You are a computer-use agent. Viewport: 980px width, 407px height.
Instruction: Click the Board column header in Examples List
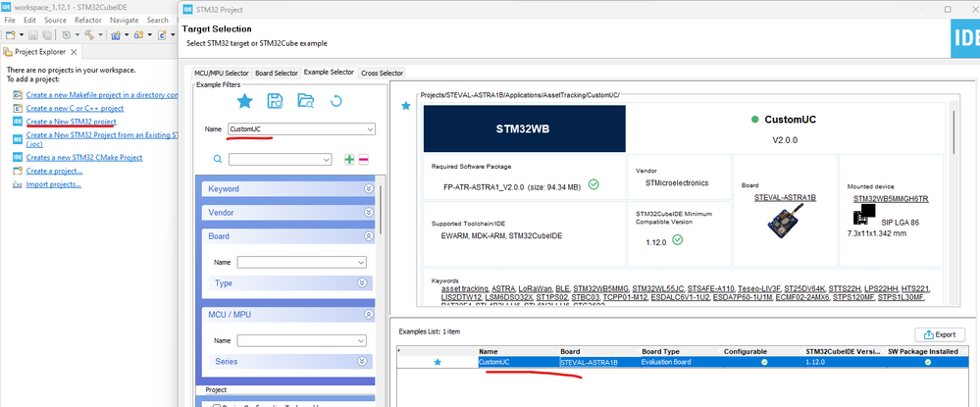[x=600, y=351]
